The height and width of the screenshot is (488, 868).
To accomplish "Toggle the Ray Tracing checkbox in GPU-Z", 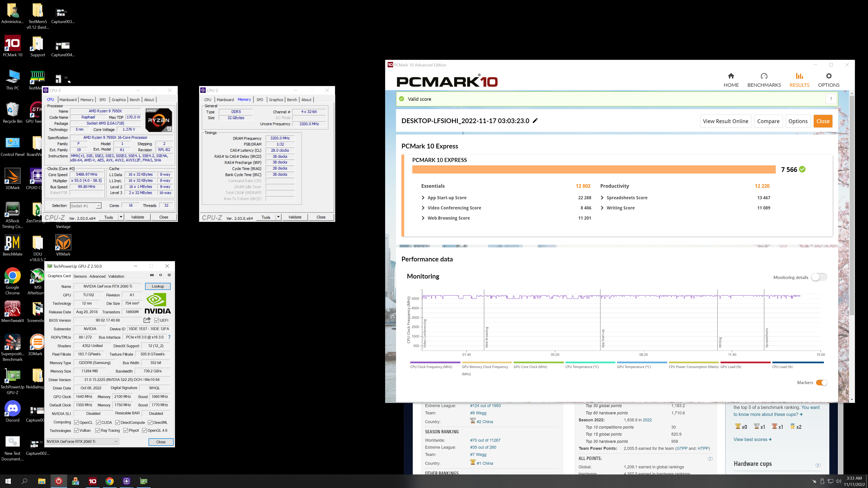I will click(x=98, y=430).
